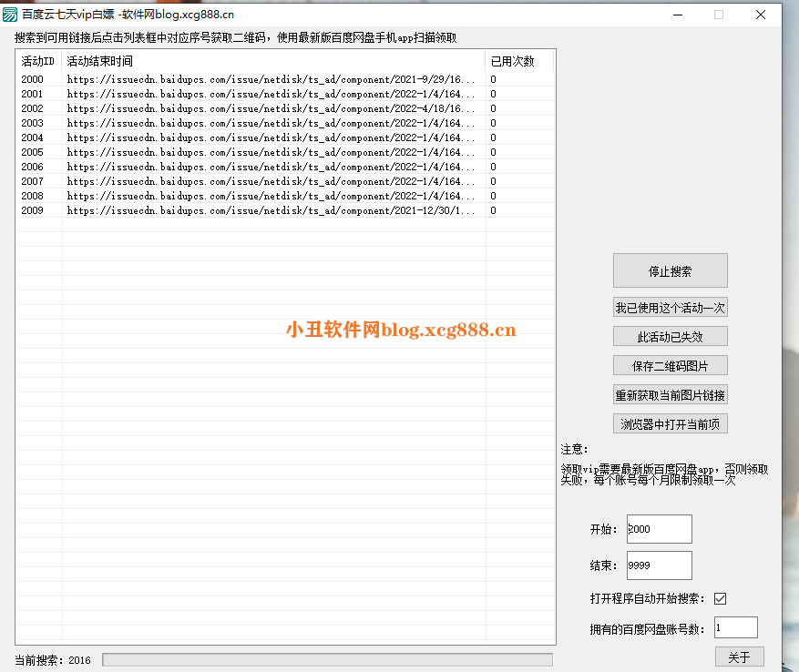Mark activity invalid with 此活动已失效
Viewport: 799px width, 672px height.
tap(670, 337)
